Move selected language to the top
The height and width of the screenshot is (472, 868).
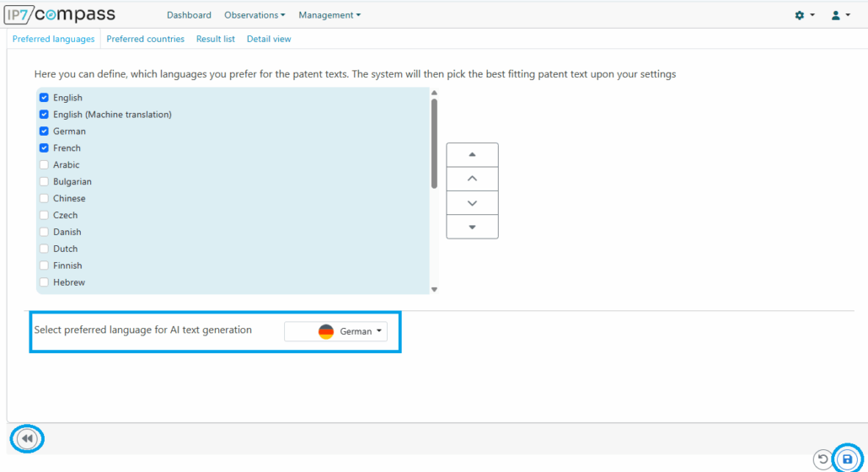click(472, 155)
